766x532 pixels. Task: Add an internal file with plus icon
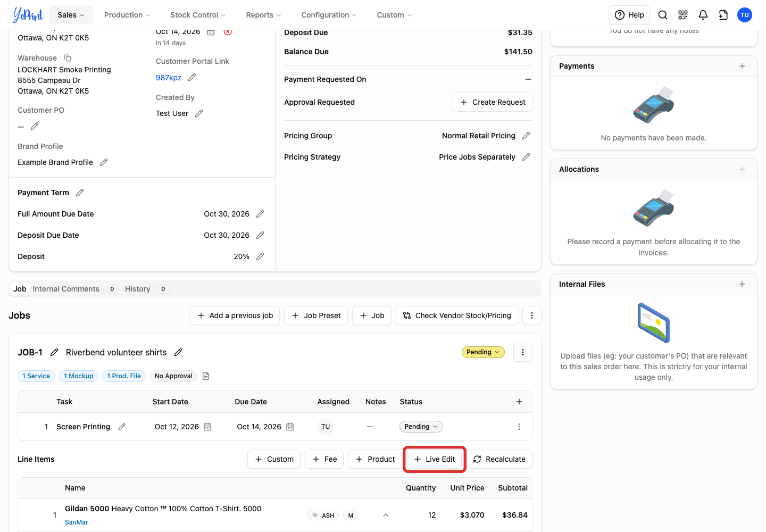pyautogui.click(x=742, y=284)
